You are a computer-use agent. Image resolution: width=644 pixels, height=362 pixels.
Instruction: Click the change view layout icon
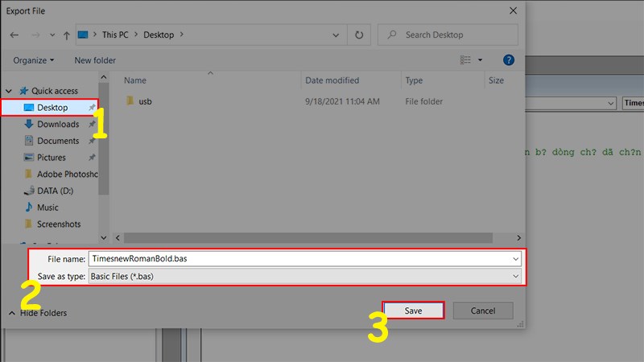click(465, 60)
